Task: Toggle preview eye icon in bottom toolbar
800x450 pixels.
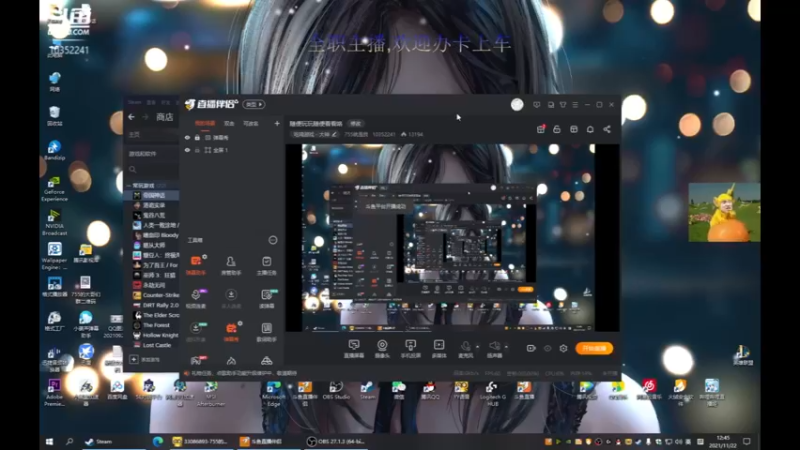Action: (547, 348)
